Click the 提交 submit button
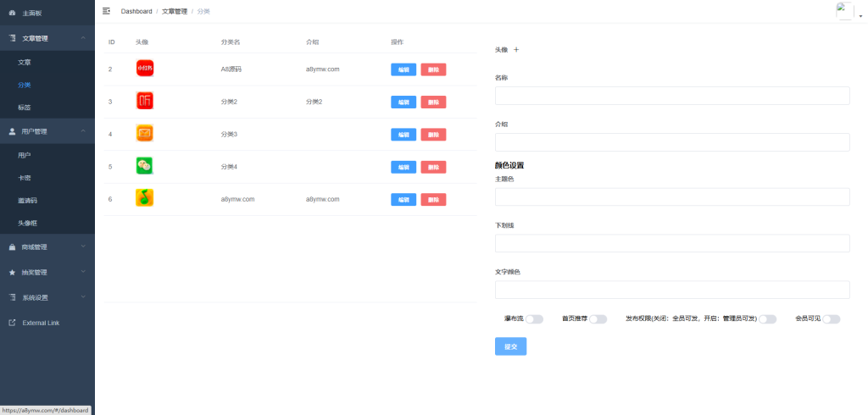 510,346
